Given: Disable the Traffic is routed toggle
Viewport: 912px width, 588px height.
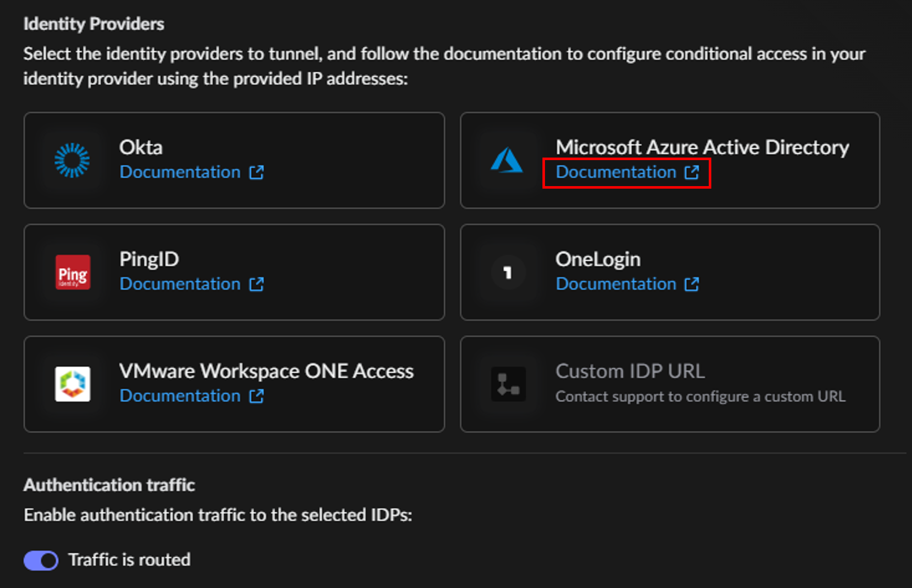Looking at the screenshot, I should pyautogui.click(x=41, y=561).
